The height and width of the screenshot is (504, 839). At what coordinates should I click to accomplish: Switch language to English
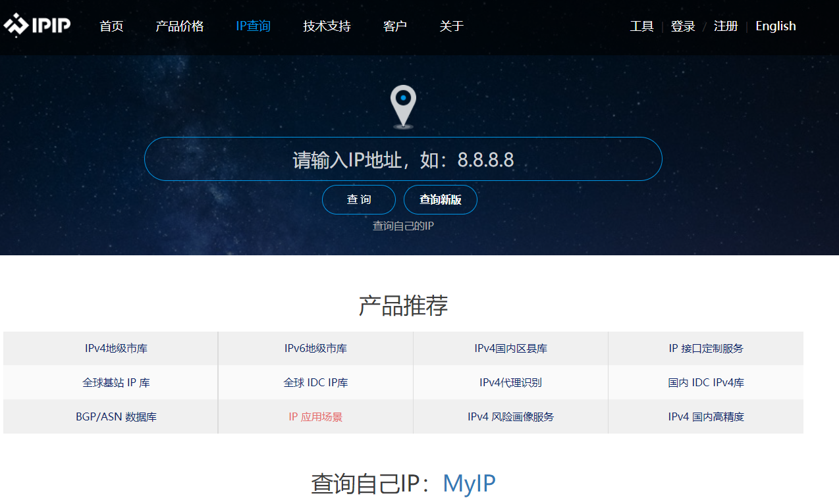pyautogui.click(x=776, y=26)
